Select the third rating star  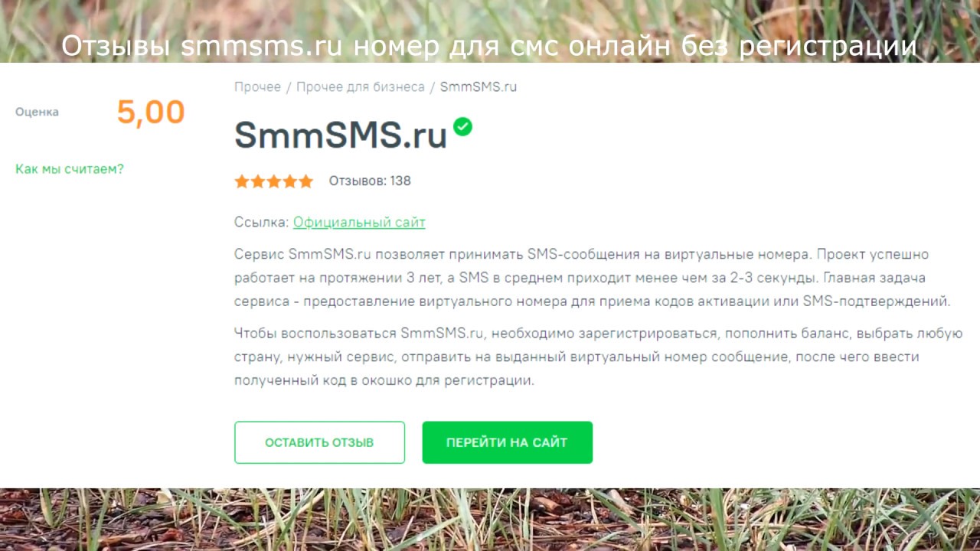pos(274,181)
